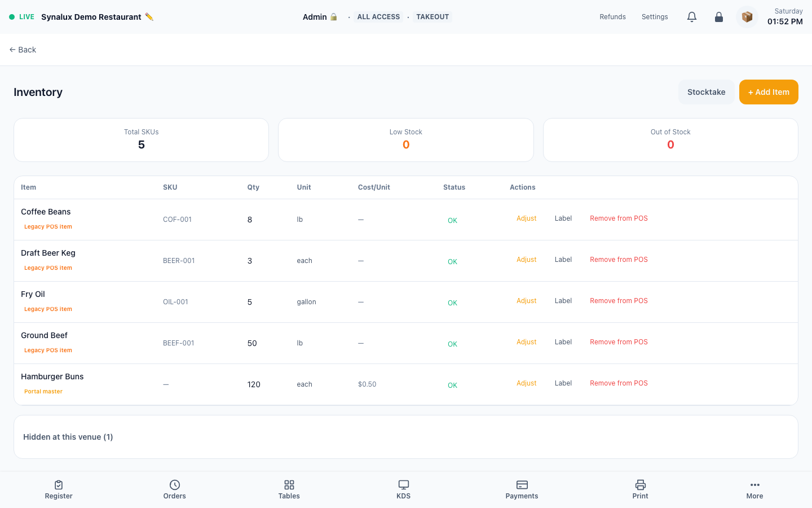Open the More menu
Image resolution: width=812 pixels, height=508 pixels.
coord(755,490)
